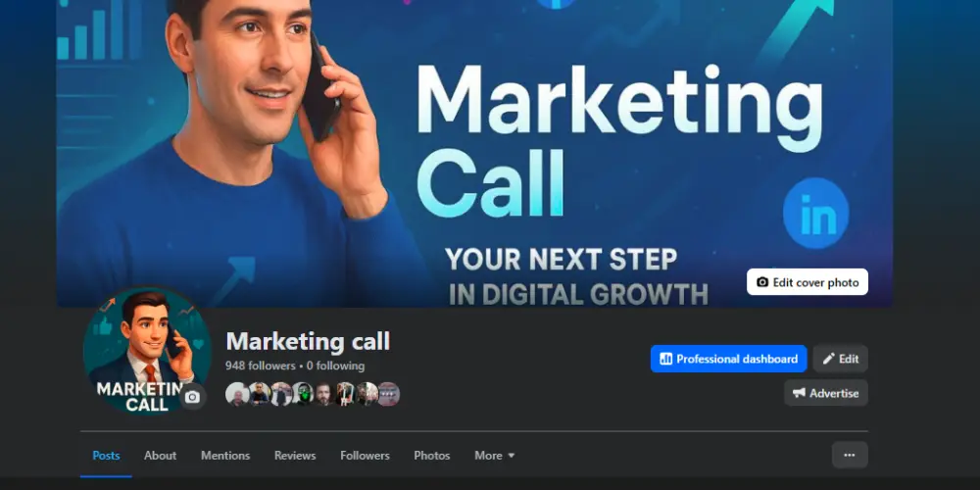
Task: Click the green-faced follower avatar
Action: (x=303, y=394)
